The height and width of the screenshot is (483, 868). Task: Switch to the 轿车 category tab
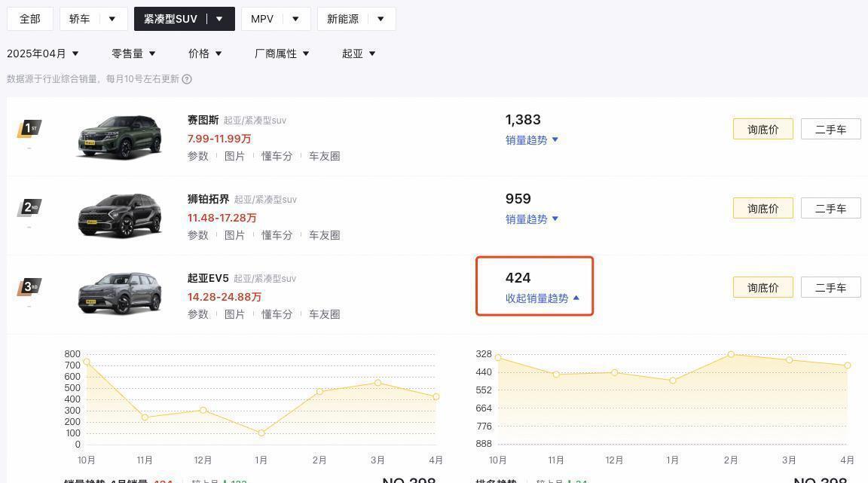click(80, 19)
